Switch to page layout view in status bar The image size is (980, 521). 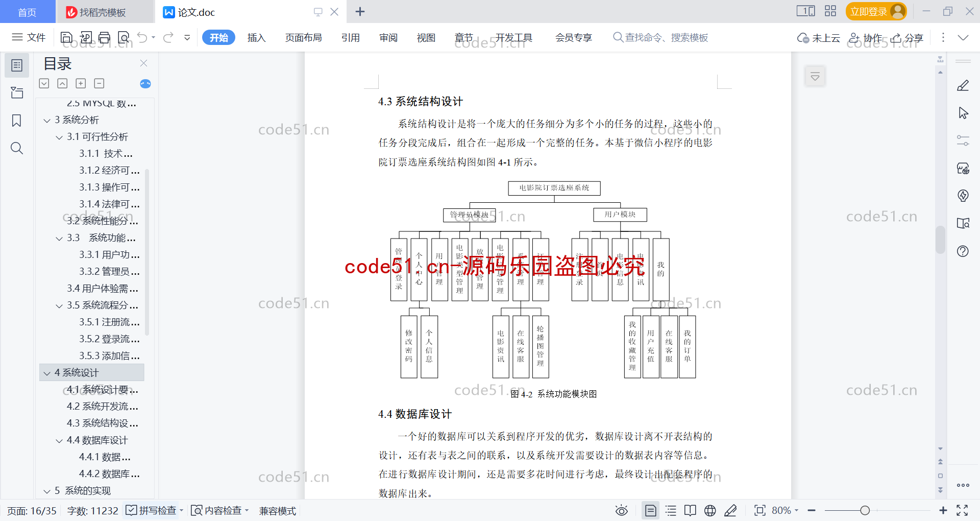point(650,510)
